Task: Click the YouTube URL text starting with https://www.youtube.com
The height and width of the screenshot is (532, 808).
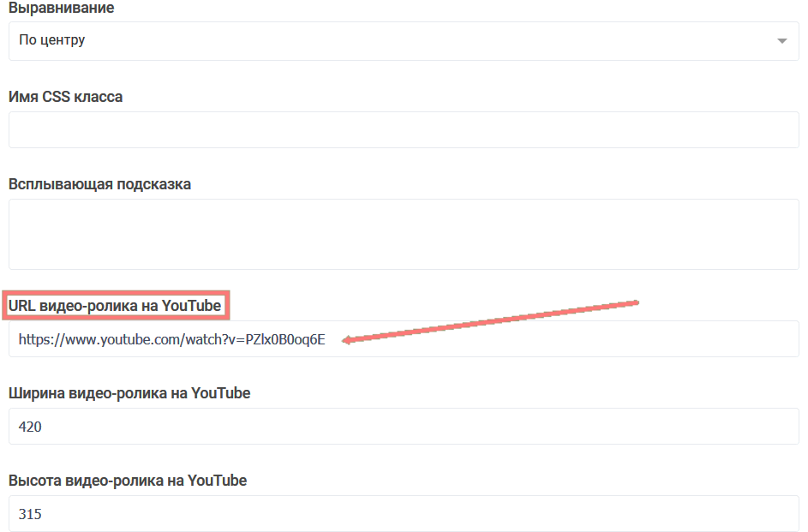Action: (x=171, y=339)
